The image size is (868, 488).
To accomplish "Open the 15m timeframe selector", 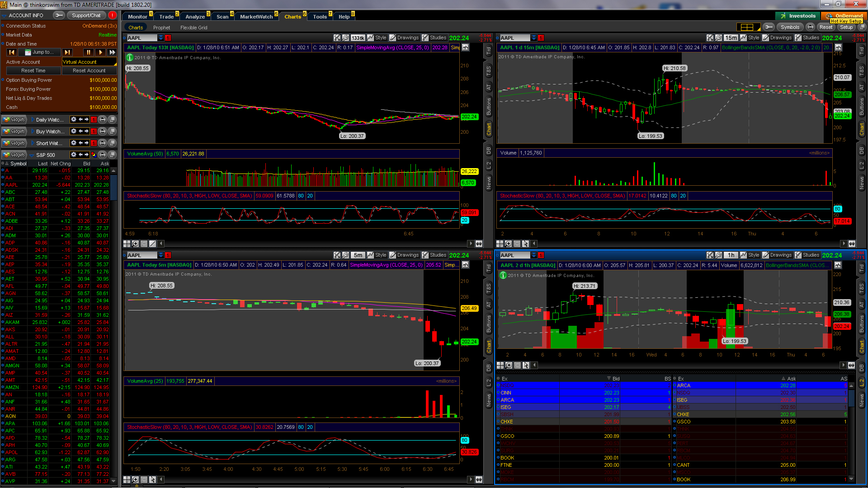I will click(731, 38).
